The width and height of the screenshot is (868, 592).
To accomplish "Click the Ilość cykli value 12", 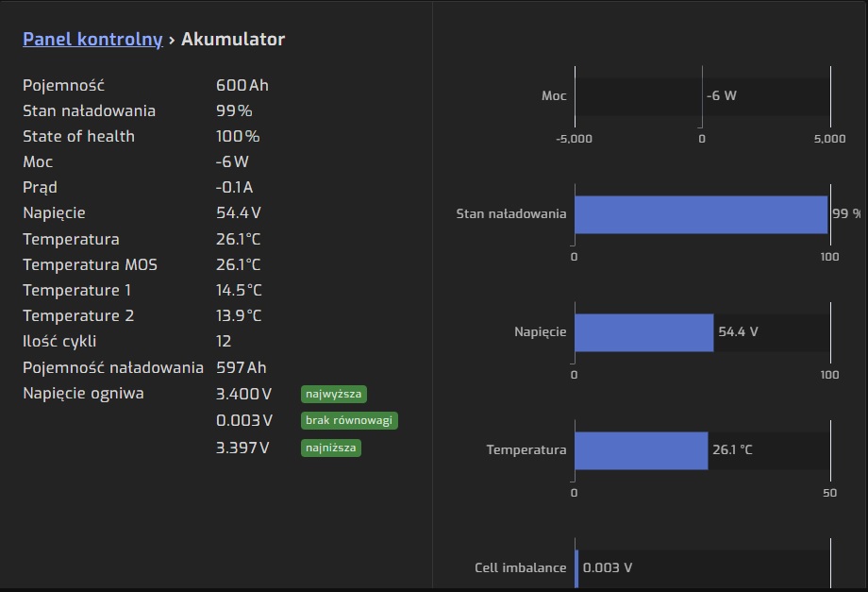I will [224, 341].
